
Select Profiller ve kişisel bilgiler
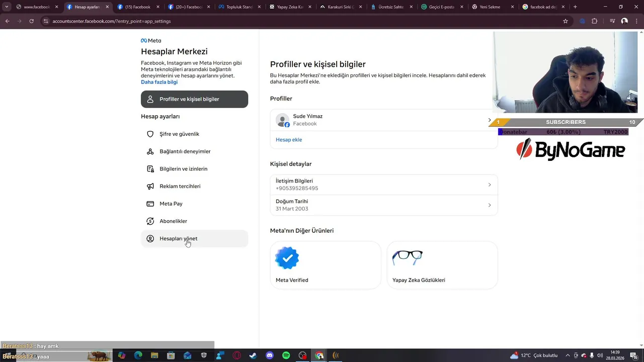click(x=194, y=99)
